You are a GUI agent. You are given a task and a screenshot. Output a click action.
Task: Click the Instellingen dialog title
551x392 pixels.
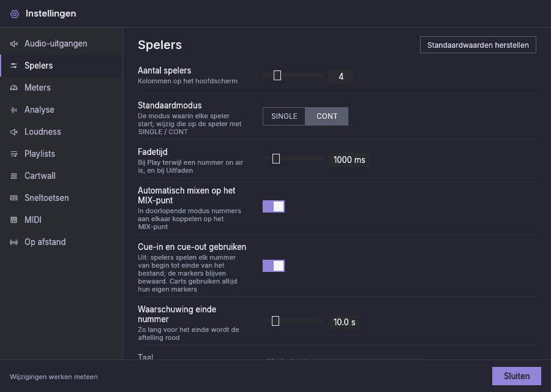51,13
